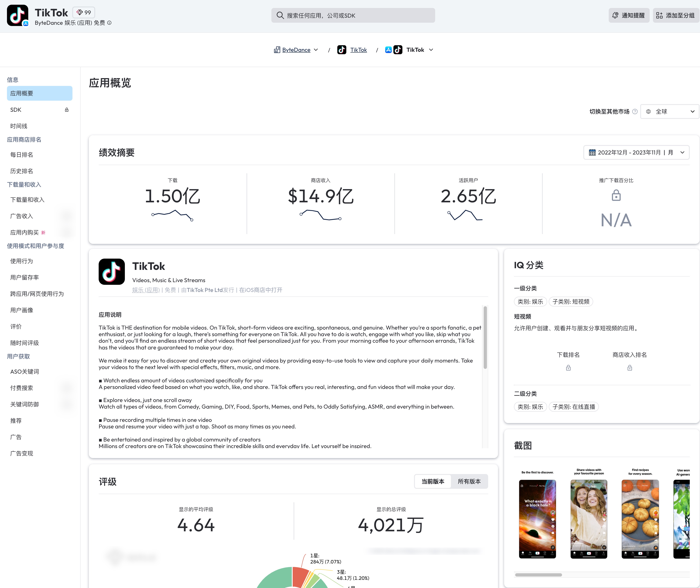Open 用户留存率 in the sidebar
Screen dimensions: 700x588
coord(24,277)
